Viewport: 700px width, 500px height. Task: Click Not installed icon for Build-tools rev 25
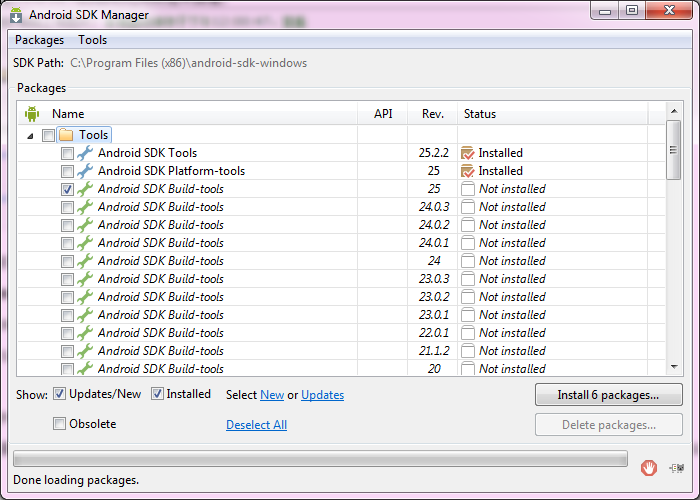pos(468,189)
